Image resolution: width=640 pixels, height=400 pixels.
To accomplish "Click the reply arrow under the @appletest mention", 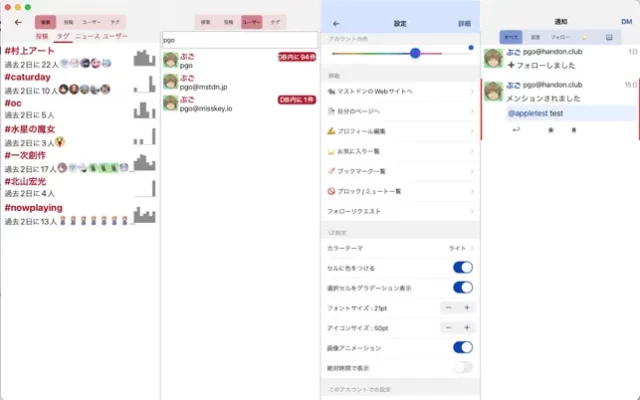I will click(x=517, y=130).
